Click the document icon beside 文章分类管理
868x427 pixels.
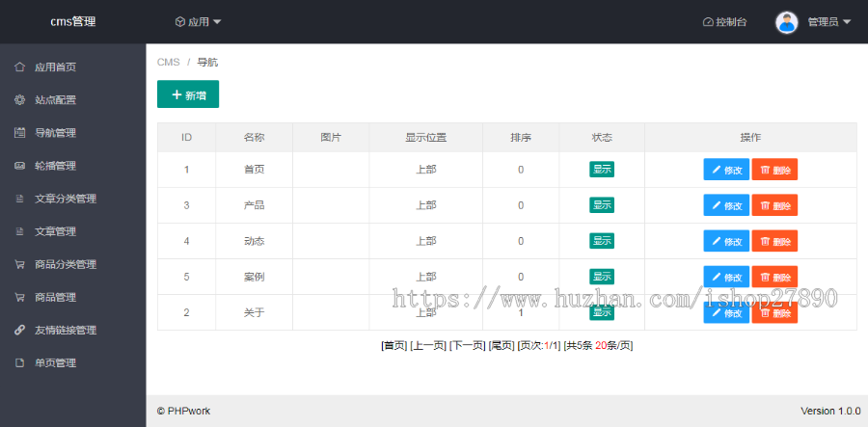[x=20, y=199]
